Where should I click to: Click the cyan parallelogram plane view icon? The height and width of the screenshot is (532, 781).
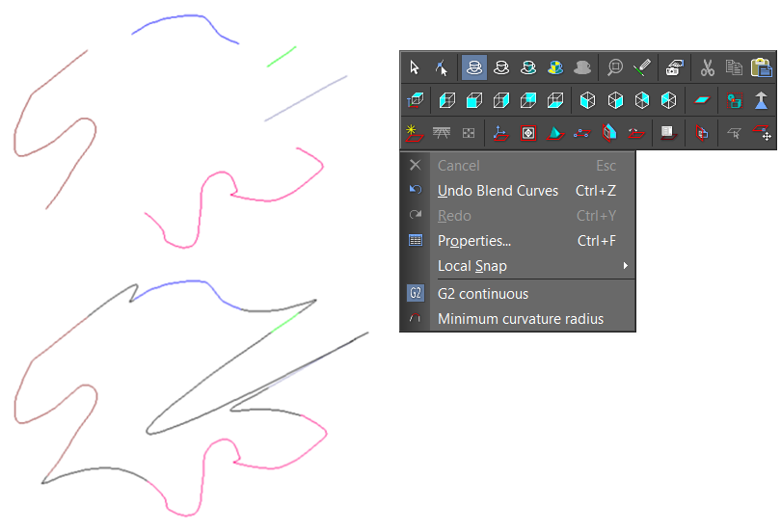701,100
